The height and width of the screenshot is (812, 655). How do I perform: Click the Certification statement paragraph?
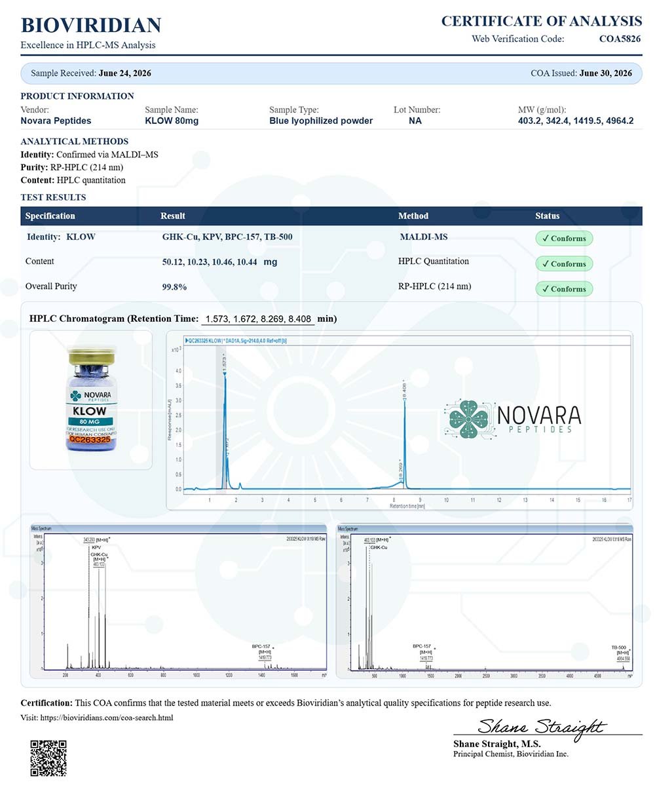click(286, 703)
